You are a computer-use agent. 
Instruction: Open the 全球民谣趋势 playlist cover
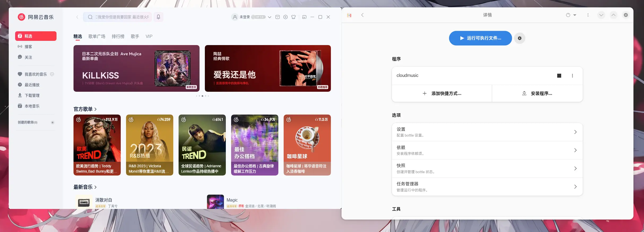tap(202, 145)
